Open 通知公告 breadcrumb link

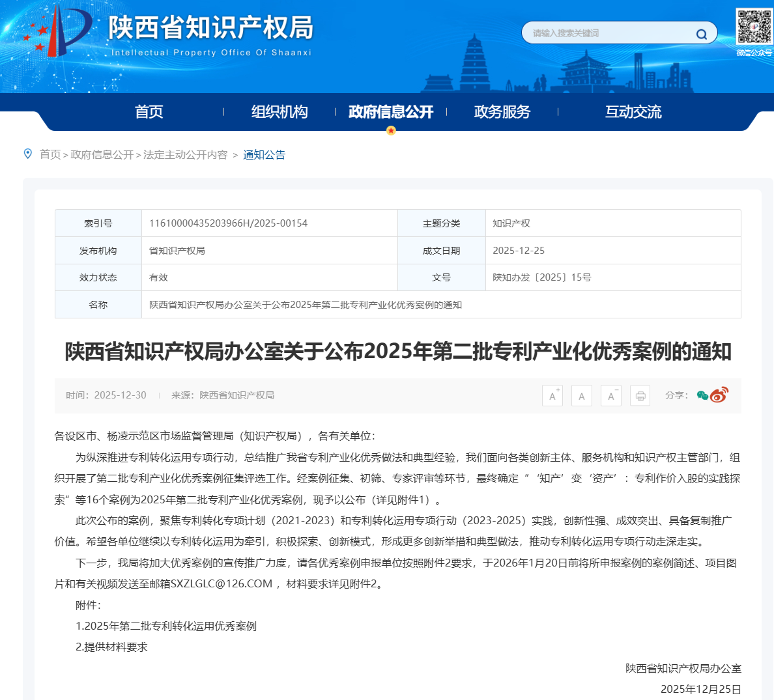pyautogui.click(x=264, y=154)
